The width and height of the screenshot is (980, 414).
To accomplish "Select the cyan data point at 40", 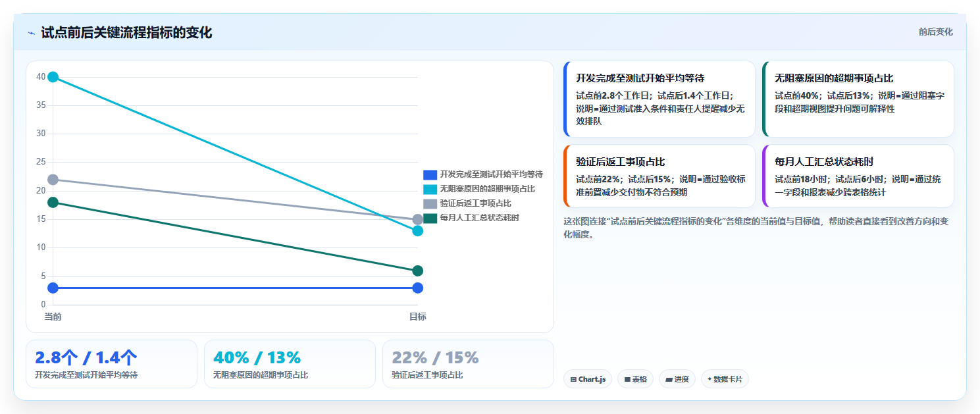I will coord(53,77).
